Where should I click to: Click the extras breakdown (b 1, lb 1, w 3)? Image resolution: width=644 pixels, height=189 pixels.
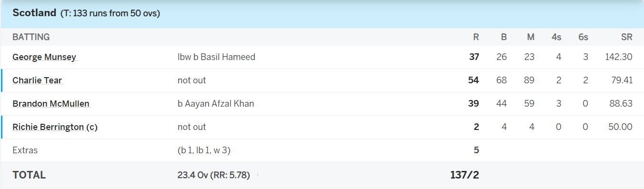click(207, 150)
